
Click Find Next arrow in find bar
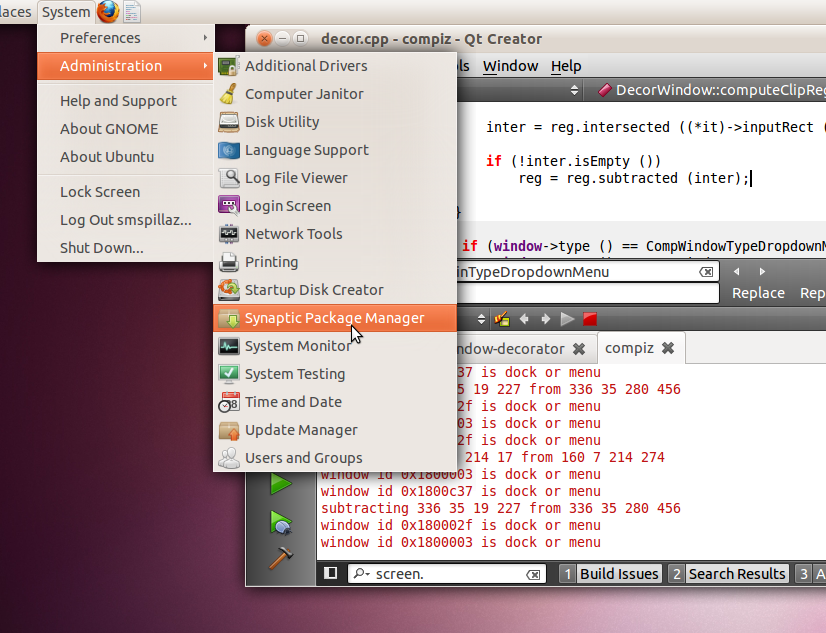pyautogui.click(x=762, y=272)
